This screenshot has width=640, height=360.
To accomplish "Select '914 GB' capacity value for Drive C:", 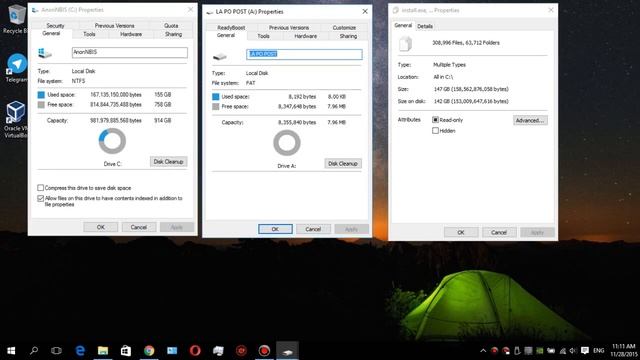I will pyautogui.click(x=162, y=120).
